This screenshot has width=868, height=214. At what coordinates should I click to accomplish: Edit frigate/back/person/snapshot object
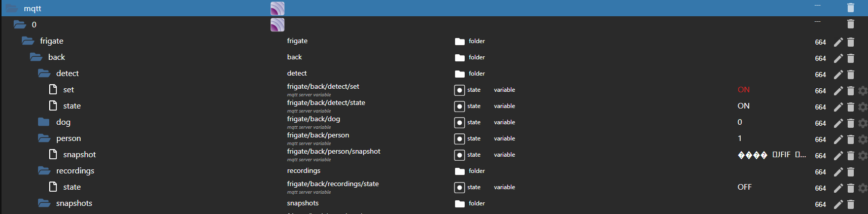pyautogui.click(x=838, y=156)
